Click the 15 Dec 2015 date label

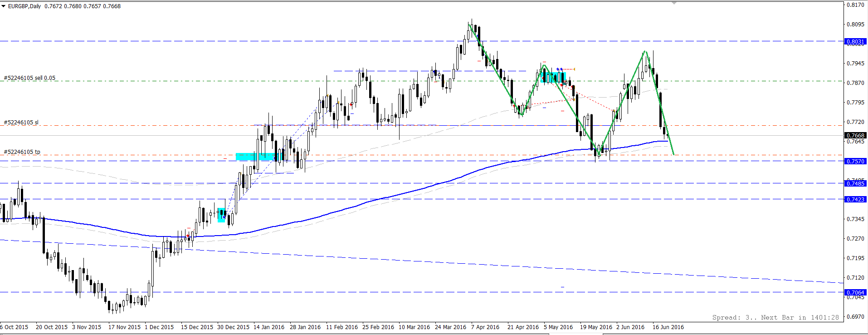tap(197, 327)
